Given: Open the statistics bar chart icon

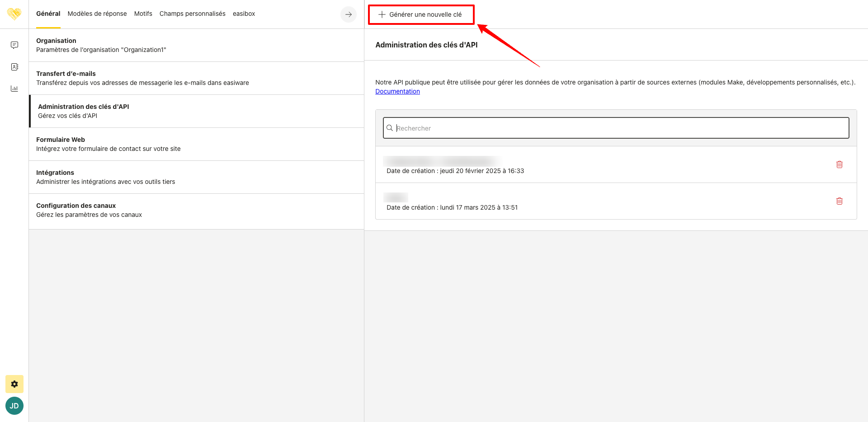Looking at the screenshot, I should coord(14,89).
